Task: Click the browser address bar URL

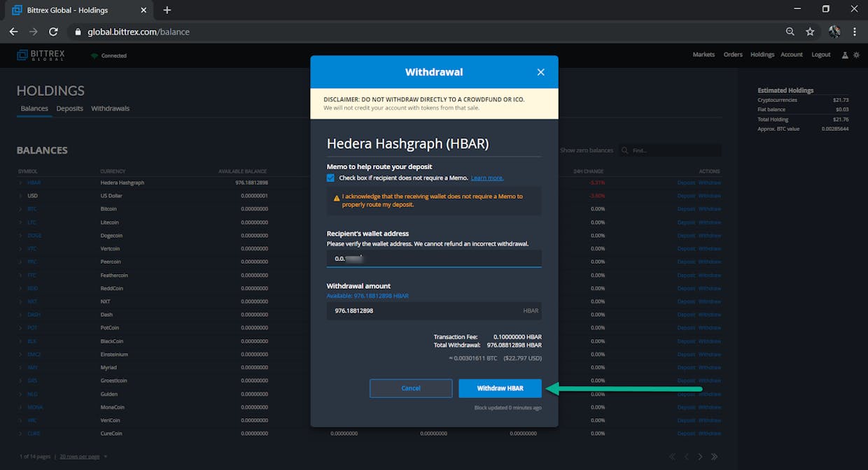Action: point(139,31)
